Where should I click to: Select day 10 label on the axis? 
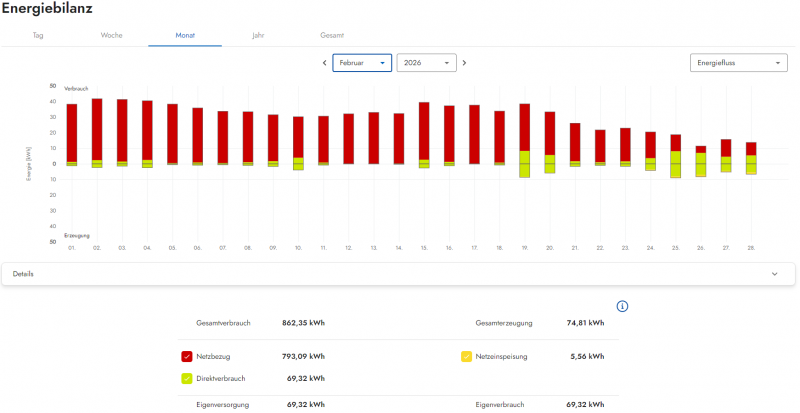[298, 247]
